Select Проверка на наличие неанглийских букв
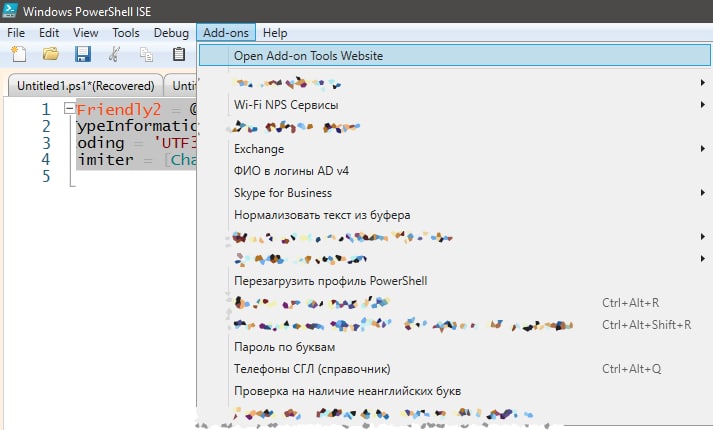713x430 pixels. (455, 391)
